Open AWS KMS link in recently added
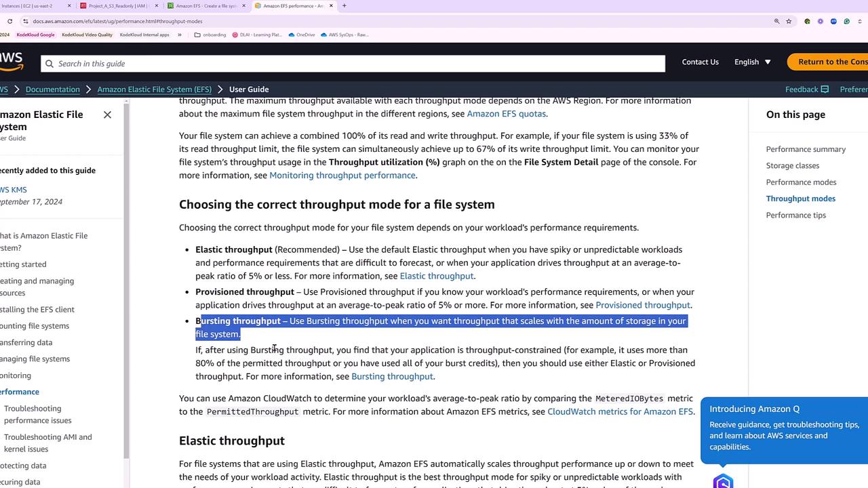Screen dimensions: 868x488 pyautogui.click(x=14, y=190)
